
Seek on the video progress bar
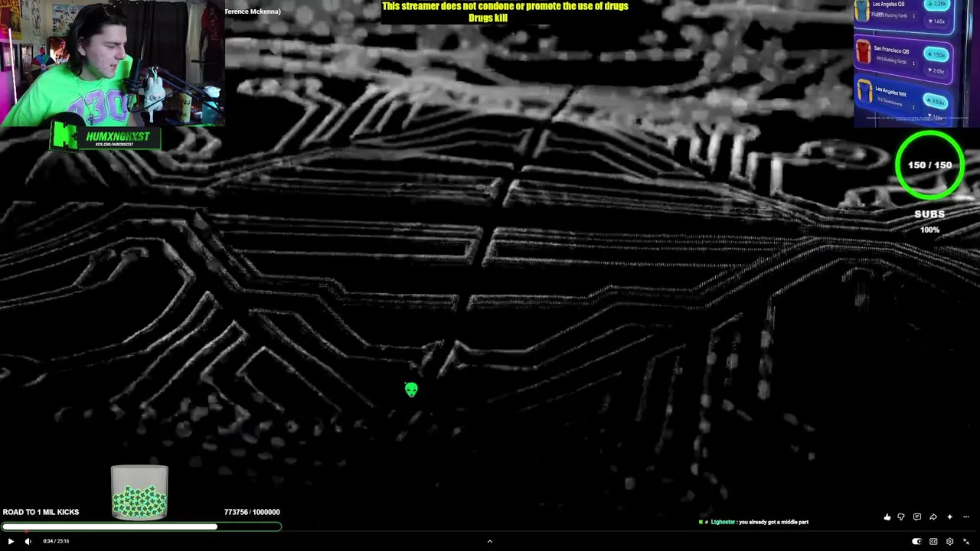pos(490,531)
